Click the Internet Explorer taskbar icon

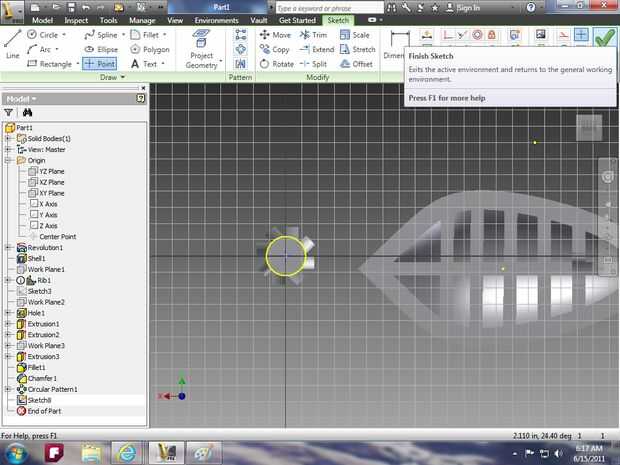pyautogui.click(x=127, y=452)
